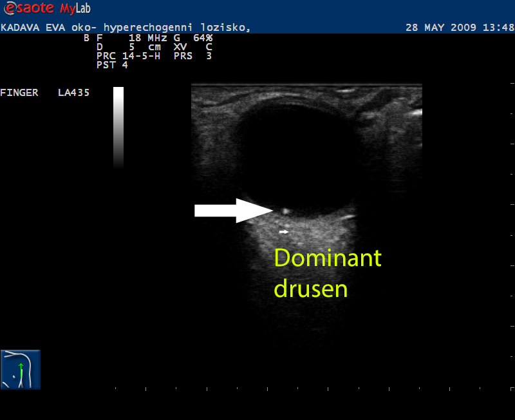Viewport: 515px width, 420px height.
Task: Click the 'PST 4' parameter
Action: click(112, 65)
